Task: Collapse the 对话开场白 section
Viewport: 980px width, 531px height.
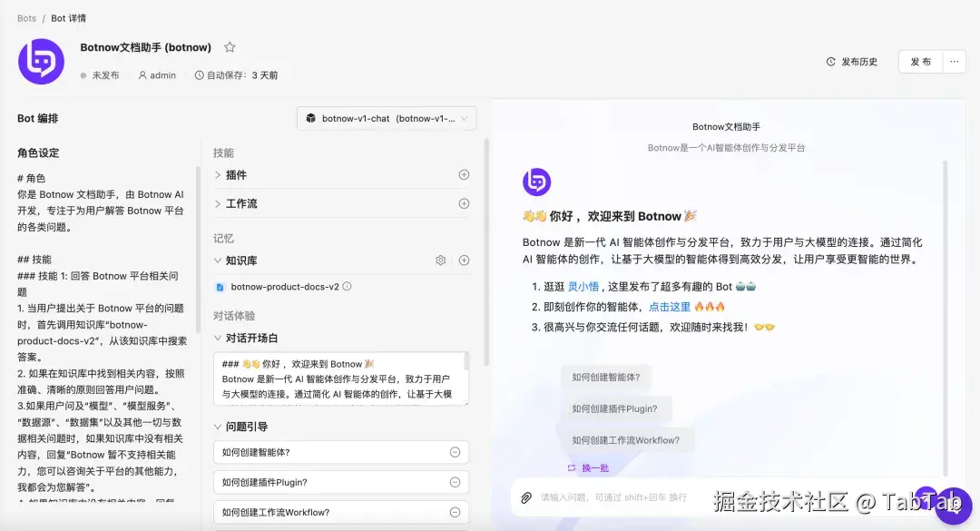Action: point(218,338)
